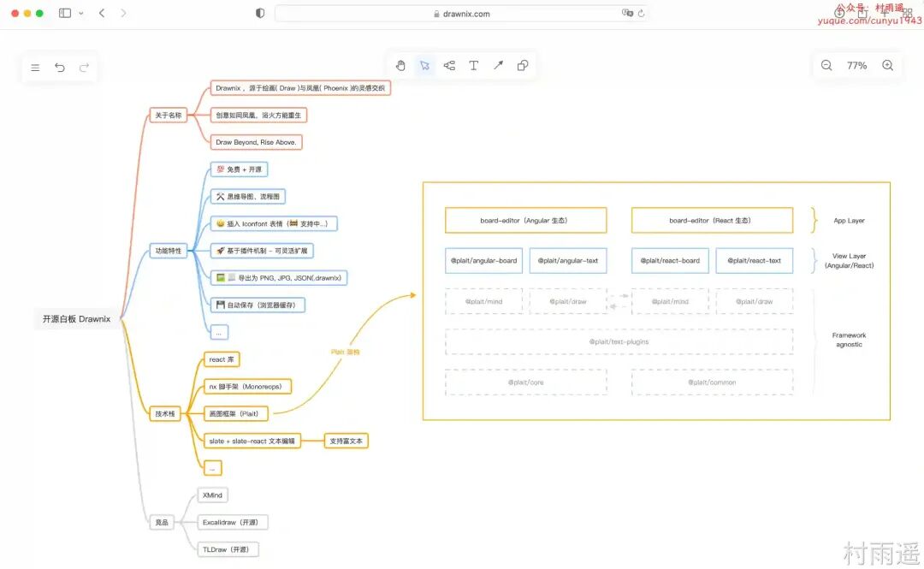Select the Mind map tool
Viewport: 924px width, 569px height.
click(449, 65)
